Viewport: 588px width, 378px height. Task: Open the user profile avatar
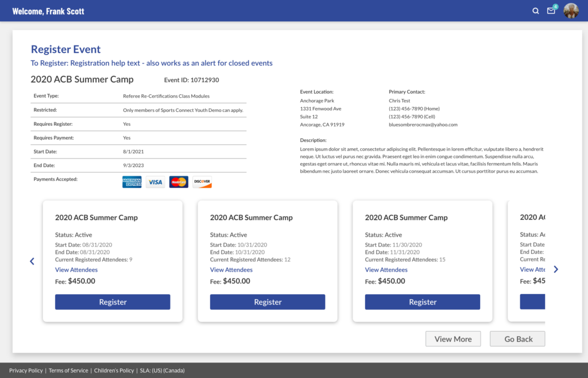coord(571,11)
